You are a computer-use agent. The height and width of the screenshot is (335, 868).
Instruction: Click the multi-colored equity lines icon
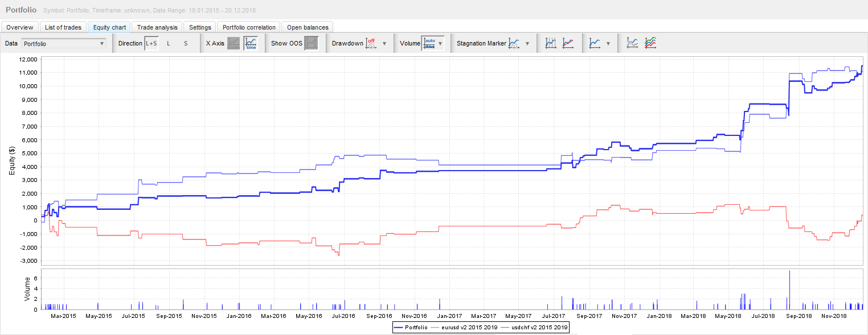[x=650, y=43]
